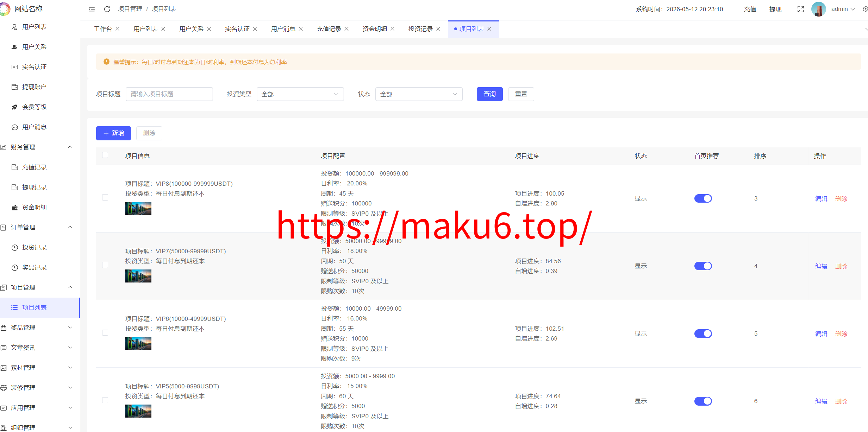Open 用户关系 in the sidebar
This screenshot has width=868, height=432.
(x=34, y=47)
